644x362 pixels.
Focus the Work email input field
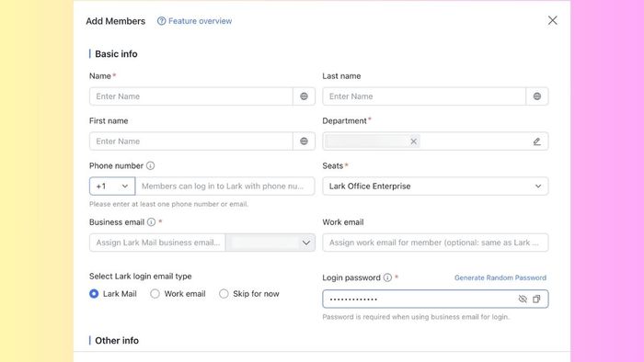pyautogui.click(x=435, y=243)
